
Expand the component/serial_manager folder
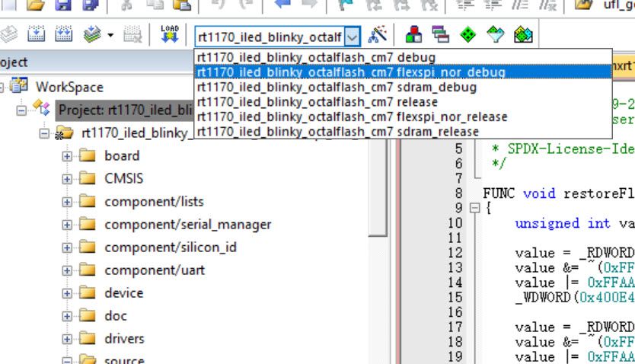[x=67, y=225]
